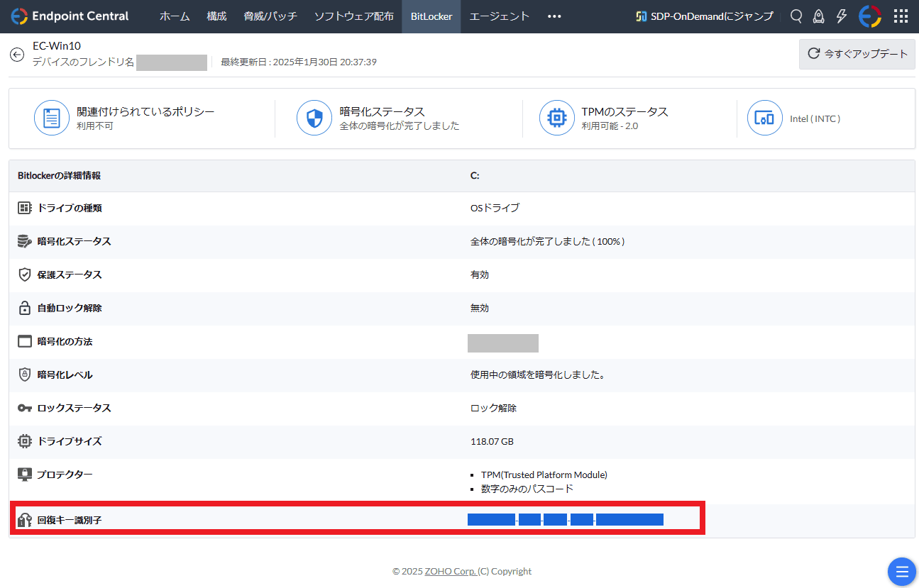The height and width of the screenshot is (588, 919).
Task: Select the ソフトウェア配布 menu
Action: click(353, 16)
